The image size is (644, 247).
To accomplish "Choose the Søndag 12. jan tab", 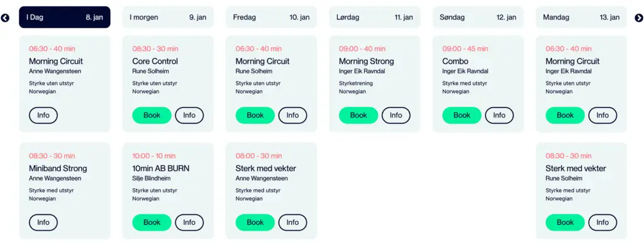I will point(478,17).
